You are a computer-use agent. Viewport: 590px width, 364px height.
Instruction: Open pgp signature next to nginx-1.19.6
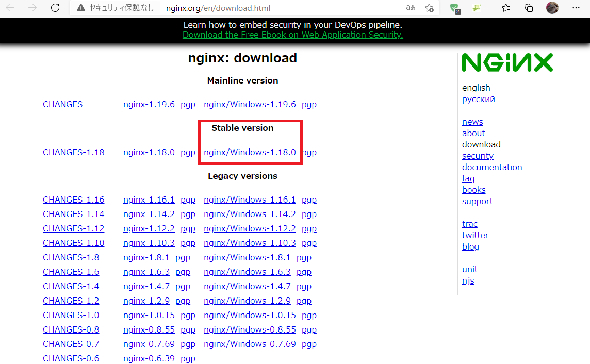[x=188, y=105]
